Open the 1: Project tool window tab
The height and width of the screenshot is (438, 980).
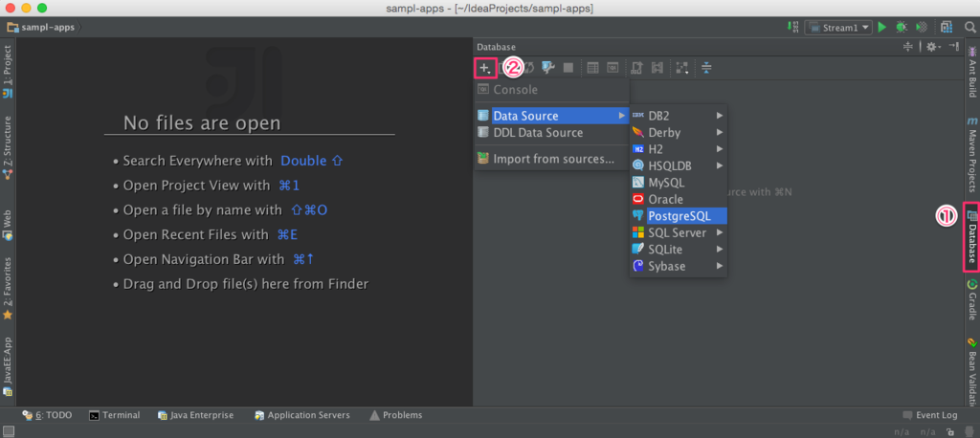tap(8, 71)
